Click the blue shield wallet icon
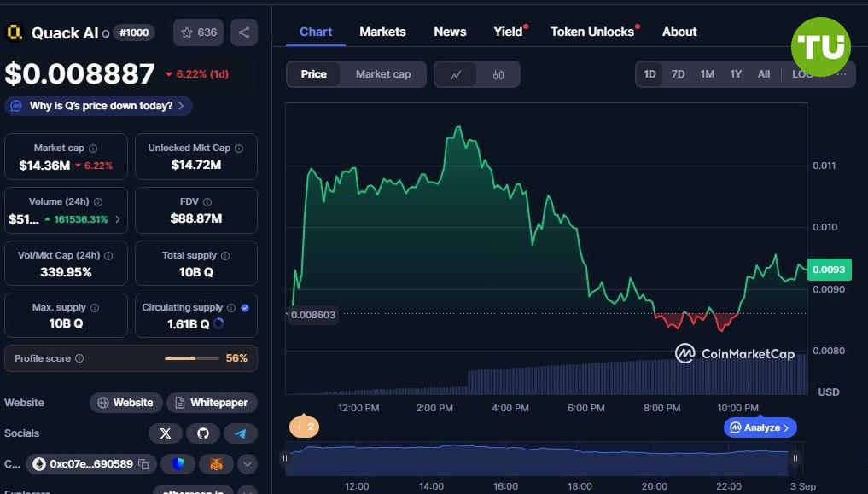868x494 pixels. coord(178,464)
